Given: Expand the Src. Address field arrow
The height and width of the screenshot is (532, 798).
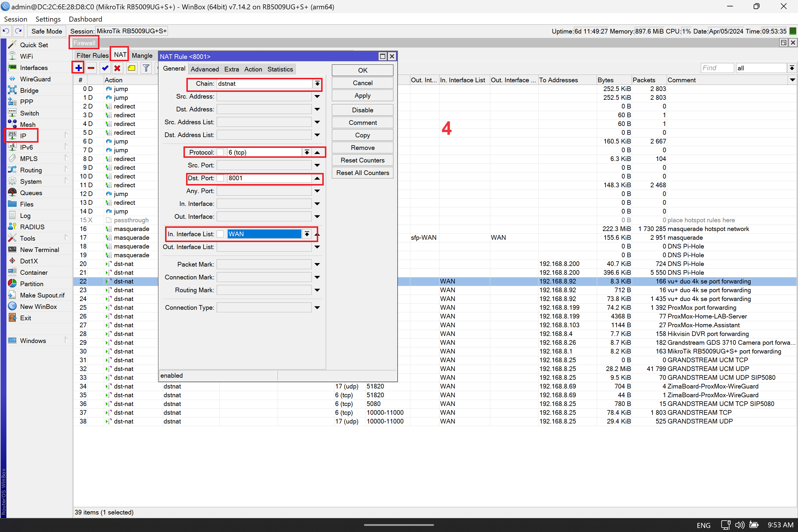Looking at the screenshot, I should pyautogui.click(x=317, y=96).
